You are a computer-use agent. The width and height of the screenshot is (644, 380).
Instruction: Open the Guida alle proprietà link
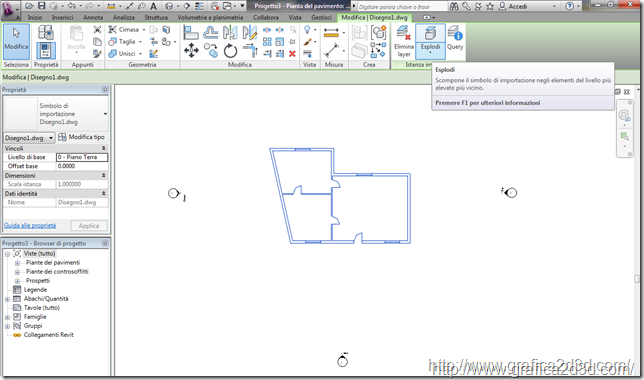30,226
